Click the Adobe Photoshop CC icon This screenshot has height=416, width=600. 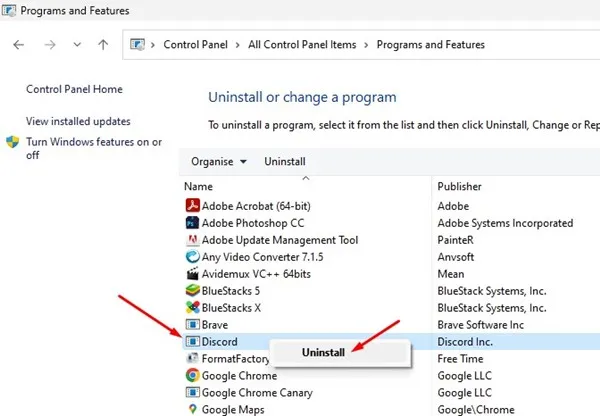(x=192, y=223)
